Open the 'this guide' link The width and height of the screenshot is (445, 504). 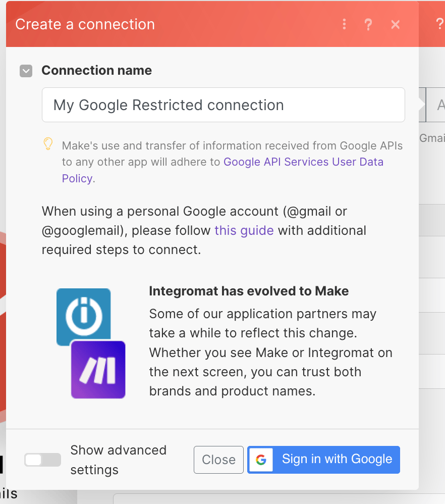[244, 230]
